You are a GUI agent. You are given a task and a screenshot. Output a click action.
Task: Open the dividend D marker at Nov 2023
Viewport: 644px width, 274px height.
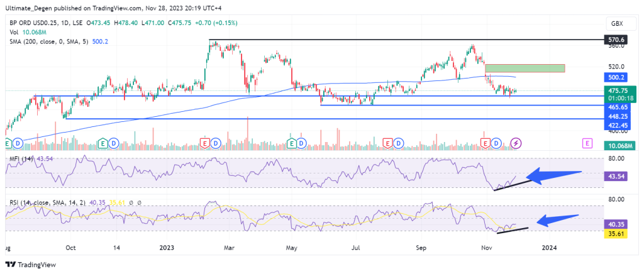point(497,143)
